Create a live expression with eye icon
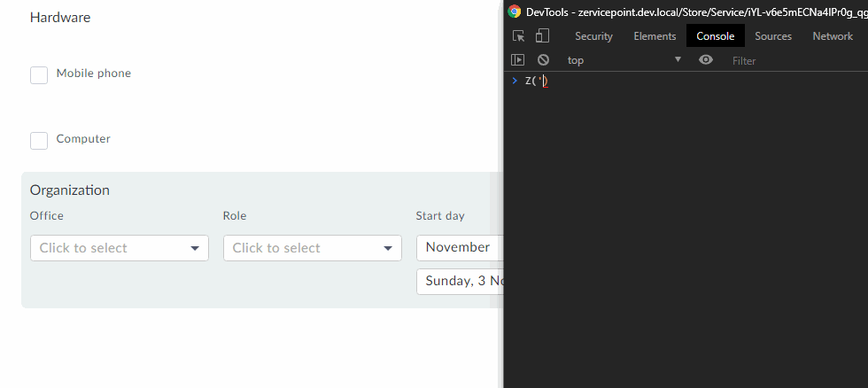868x388 pixels. [x=706, y=60]
